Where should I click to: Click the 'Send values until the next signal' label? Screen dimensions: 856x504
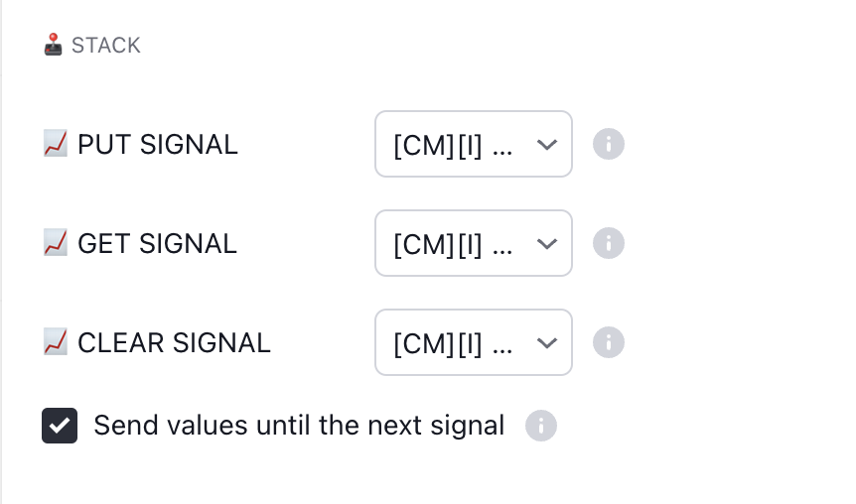pos(299,426)
